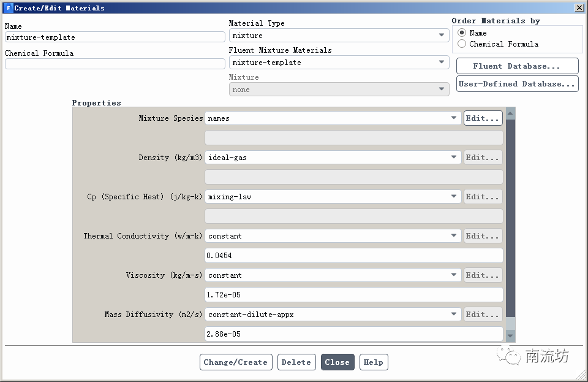The image size is (588, 382).
Task: Click the Density (kg/m3) label
Action: [x=170, y=158]
